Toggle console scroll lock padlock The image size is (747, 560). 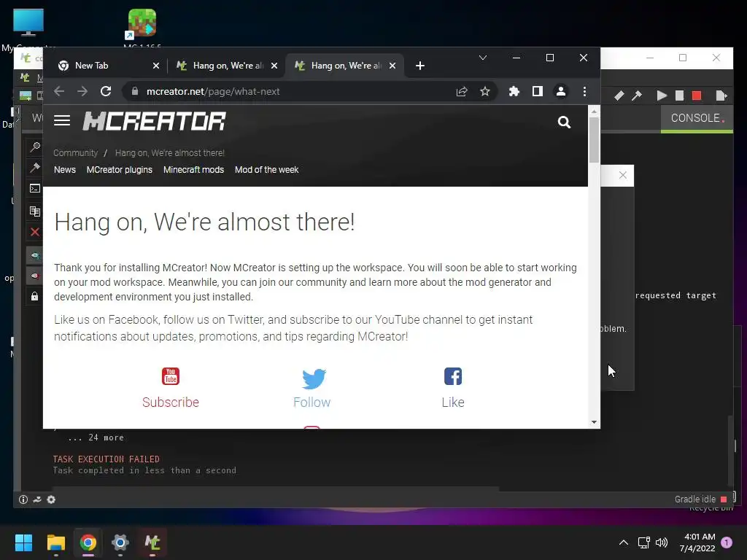click(35, 296)
